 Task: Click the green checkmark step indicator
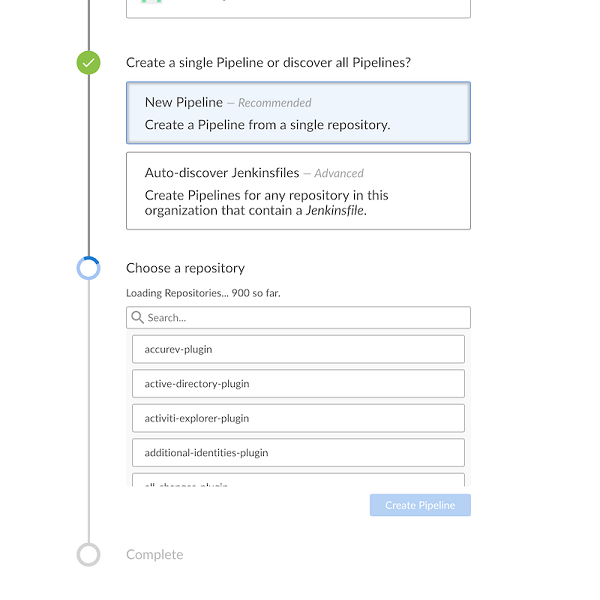[x=89, y=63]
